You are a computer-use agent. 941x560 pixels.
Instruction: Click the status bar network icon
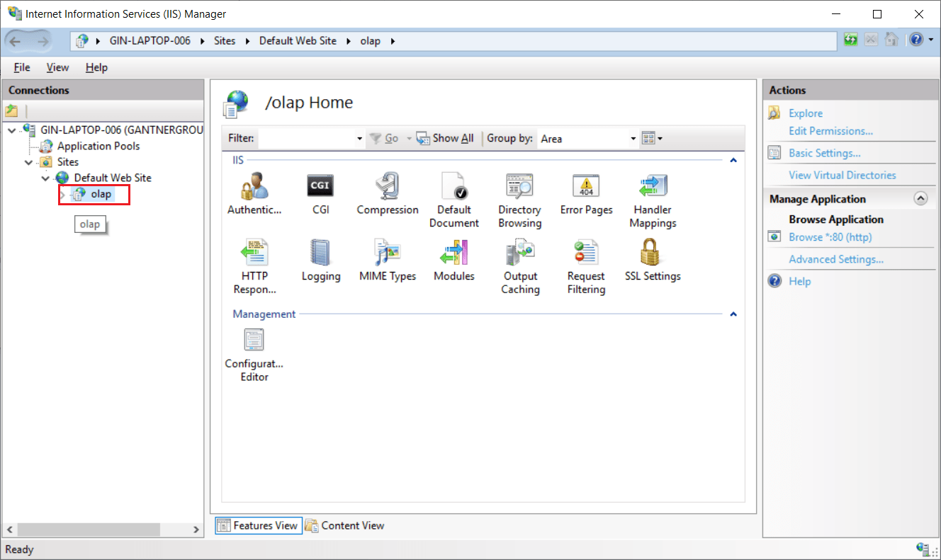click(x=923, y=549)
